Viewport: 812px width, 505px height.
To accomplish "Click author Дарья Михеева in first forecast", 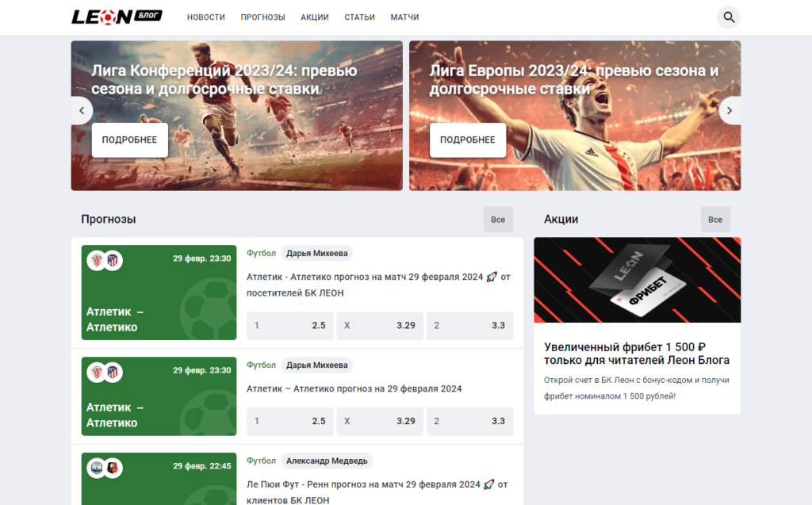I will point(317,253).
